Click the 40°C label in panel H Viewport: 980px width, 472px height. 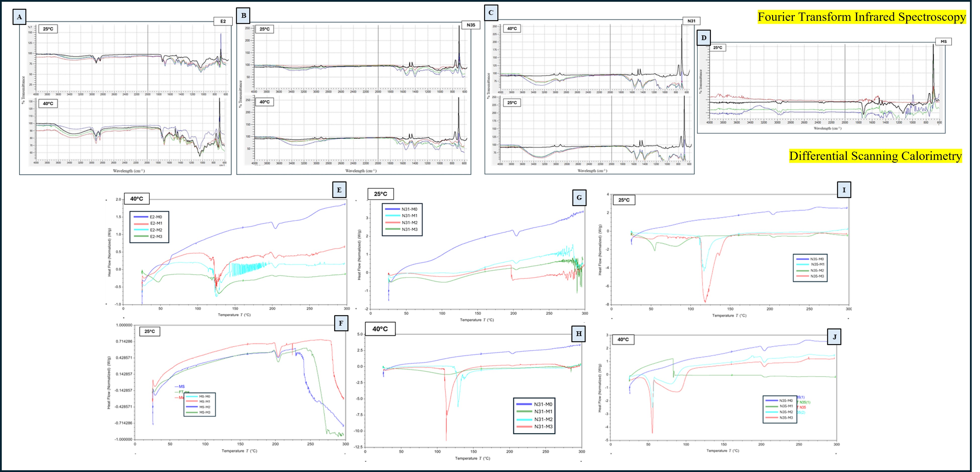[x=380, y=329]
